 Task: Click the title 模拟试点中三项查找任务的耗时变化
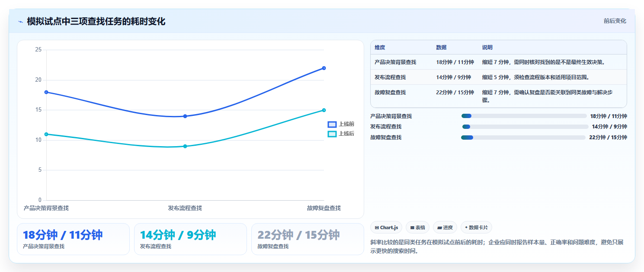(x=96, y=22)
